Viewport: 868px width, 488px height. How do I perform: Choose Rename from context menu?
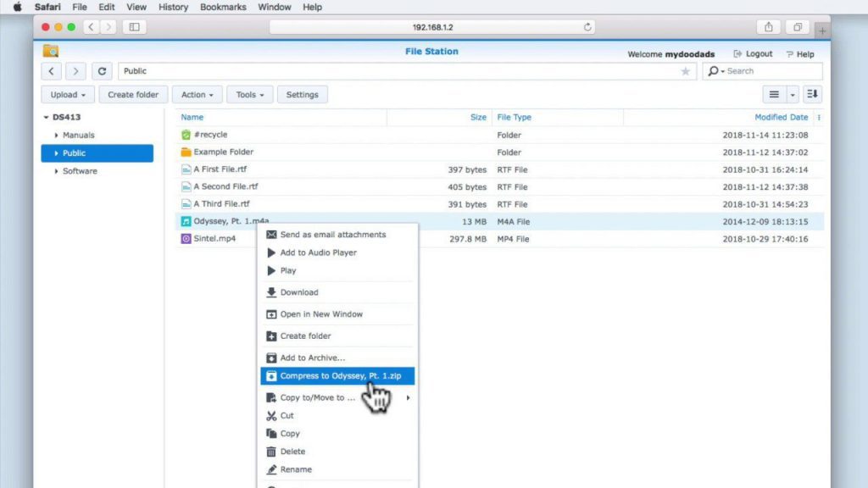click(x=337, y=469)
